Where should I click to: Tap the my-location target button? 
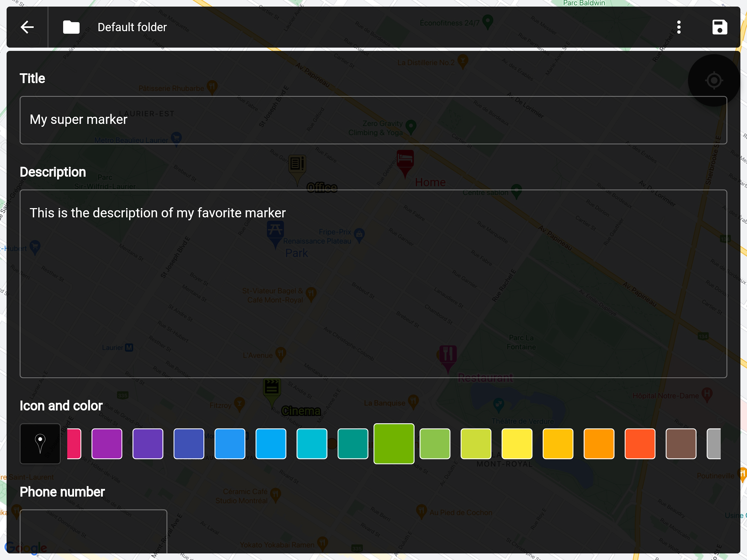point(714,80)
